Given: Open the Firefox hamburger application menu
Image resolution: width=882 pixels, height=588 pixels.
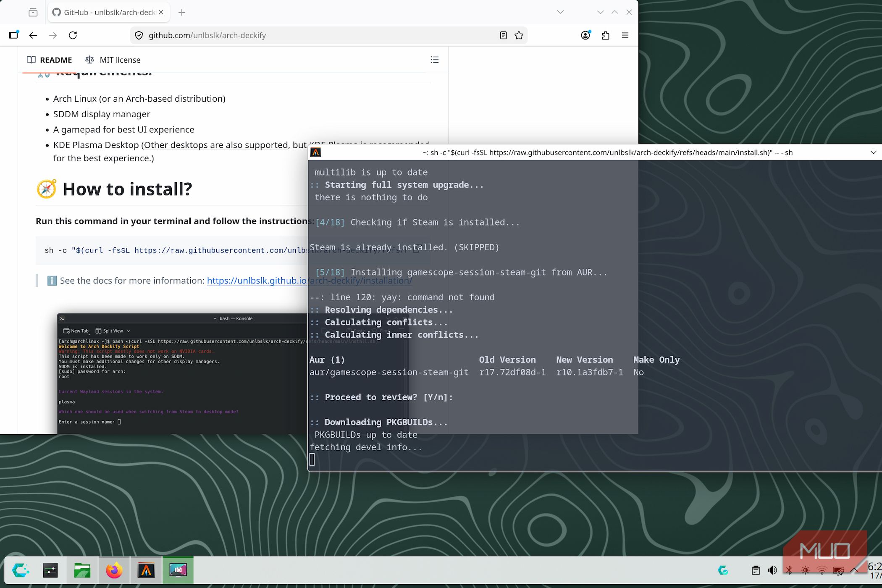Looking at the screenshot, I should (x=625, y=35).
